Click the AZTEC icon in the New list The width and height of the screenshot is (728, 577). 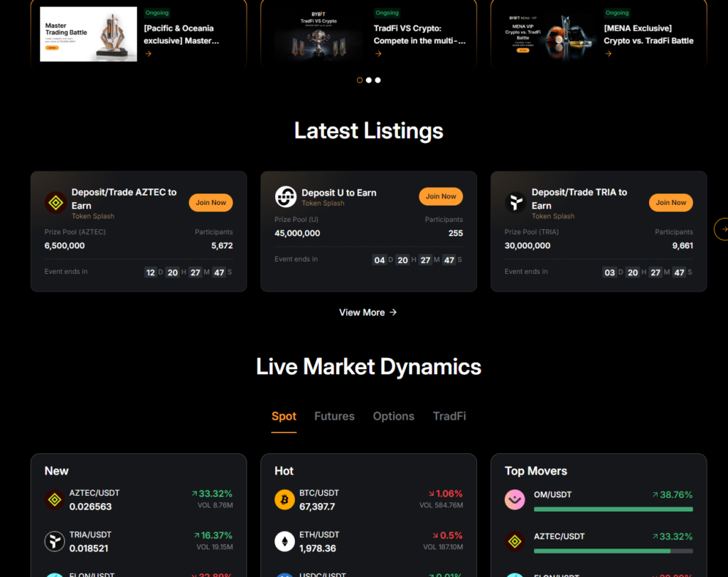(55, 499)
